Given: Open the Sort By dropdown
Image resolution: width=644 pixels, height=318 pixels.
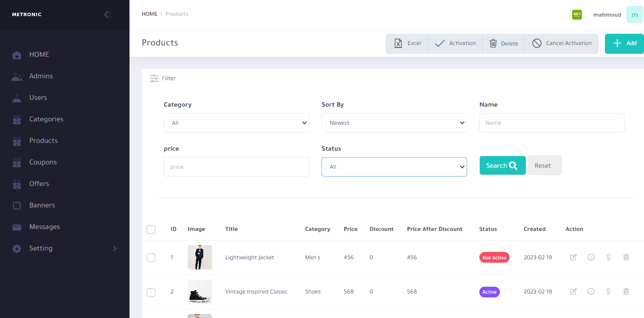Looking at the screenshot, I should click(394, 123).
